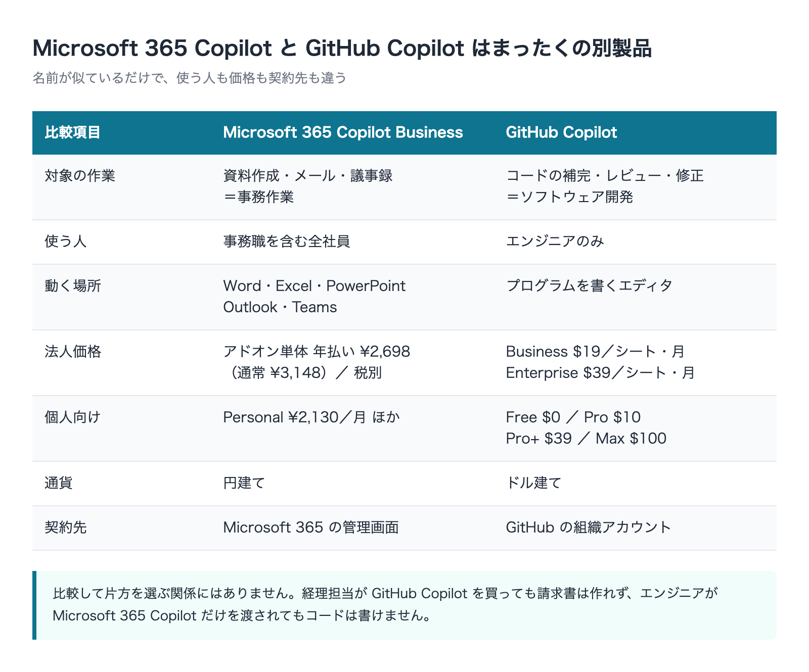Click the 動く場所 row label
The width and height of the screenshot is (809, 672).
73,286
